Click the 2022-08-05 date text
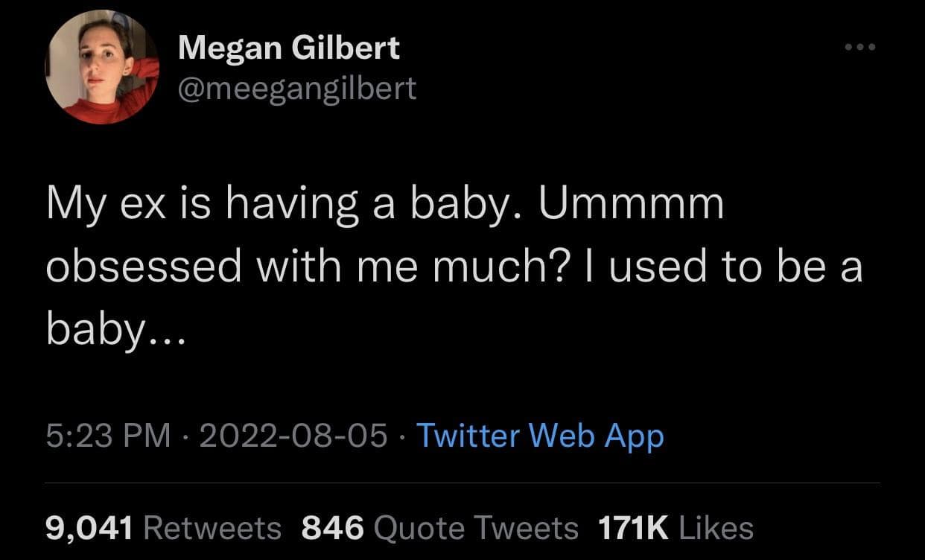Image resolution: width=925 pixels, height=560 pixels. (293, 436)
